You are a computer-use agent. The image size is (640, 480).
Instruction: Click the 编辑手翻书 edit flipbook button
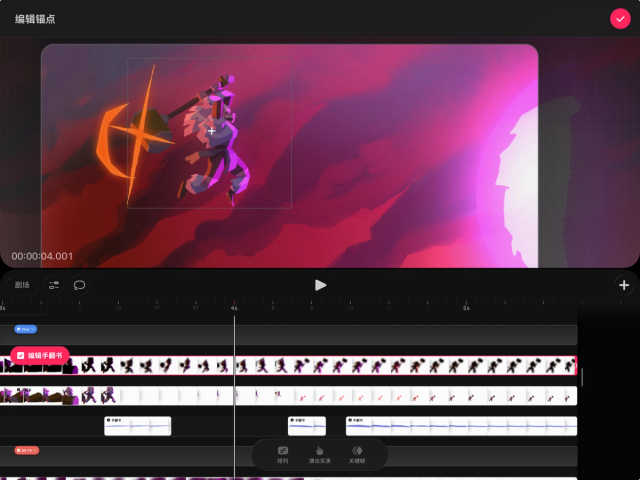[x=40, y=356]
